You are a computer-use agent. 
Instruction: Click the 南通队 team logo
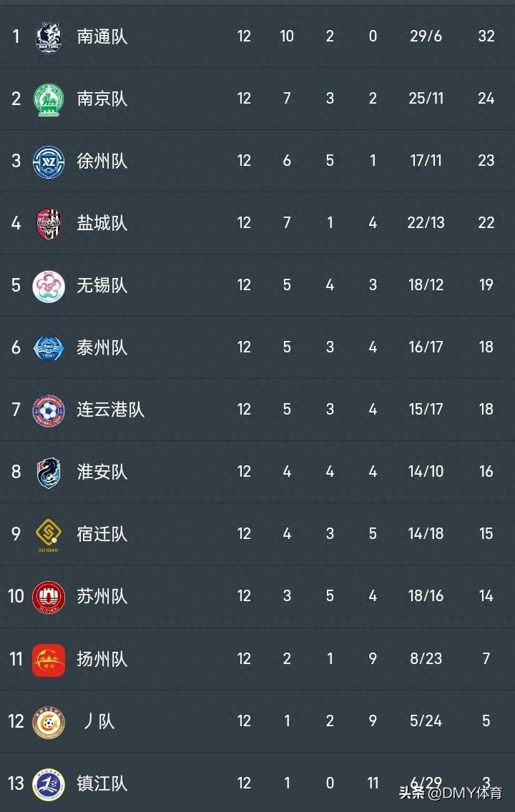(x=49, y=36)
